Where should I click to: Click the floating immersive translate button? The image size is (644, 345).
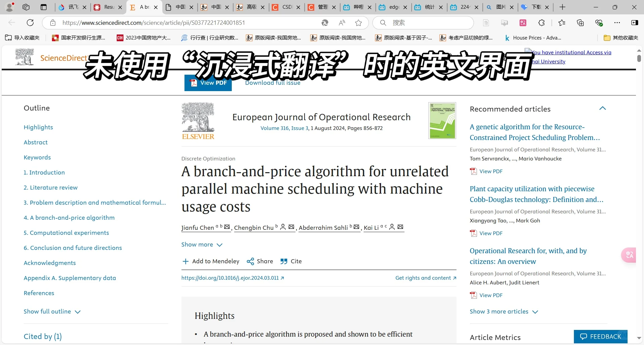click(629, 255)
